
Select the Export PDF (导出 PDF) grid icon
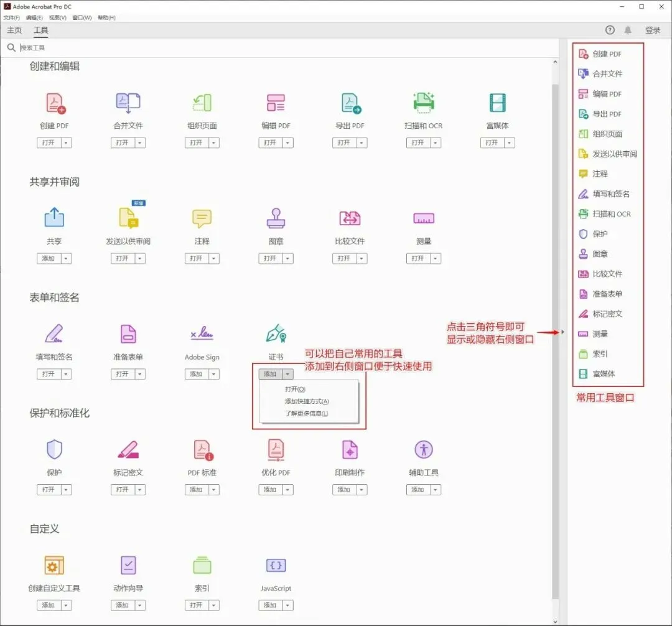[350, 103]
